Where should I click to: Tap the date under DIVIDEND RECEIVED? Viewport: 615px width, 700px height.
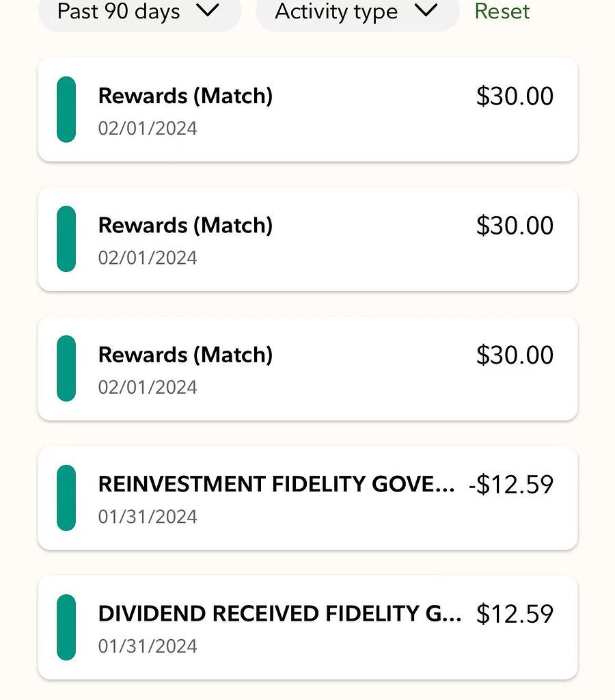[x=148, y=646]
